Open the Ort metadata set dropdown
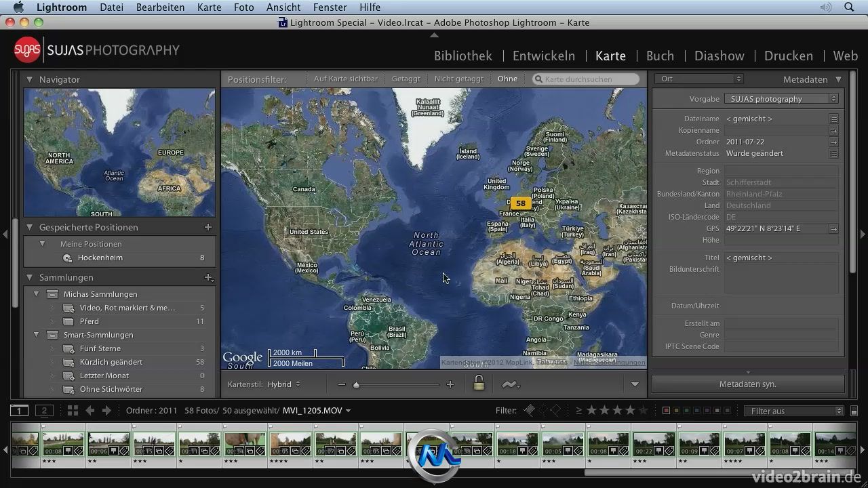Screen dimensions: 868x488 tap(699, 79)
